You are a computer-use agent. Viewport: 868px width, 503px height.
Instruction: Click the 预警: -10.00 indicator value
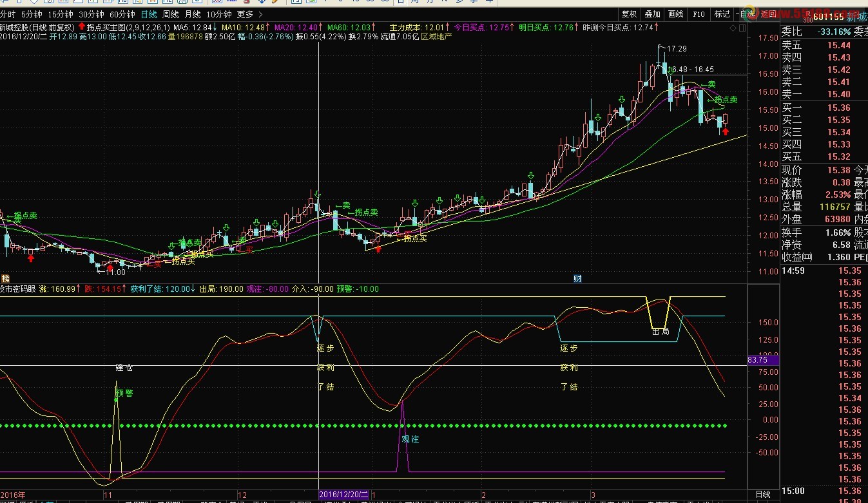pyautogui.click(x=358, y=289)
